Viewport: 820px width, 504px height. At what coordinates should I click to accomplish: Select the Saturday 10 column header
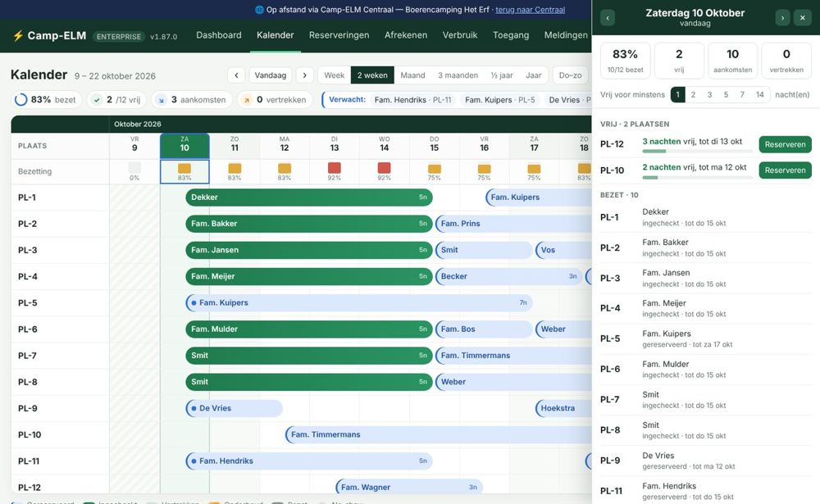184,145
